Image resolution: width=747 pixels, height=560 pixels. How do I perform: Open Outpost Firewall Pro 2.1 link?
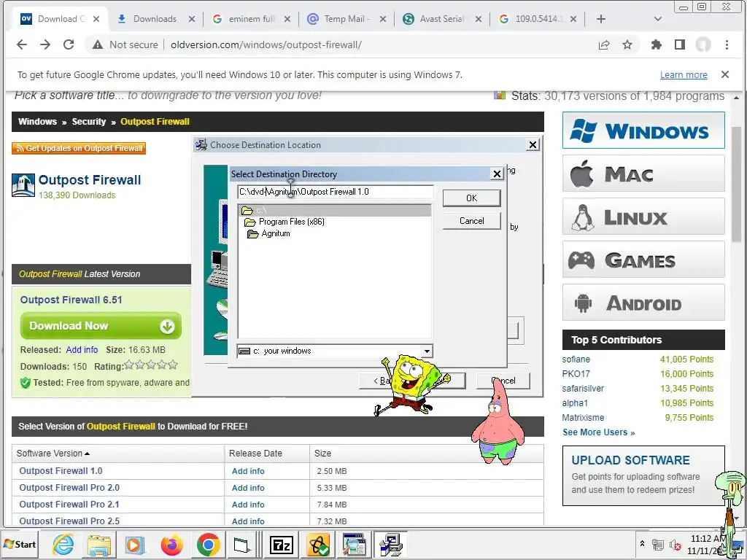(x=69, y=505)
